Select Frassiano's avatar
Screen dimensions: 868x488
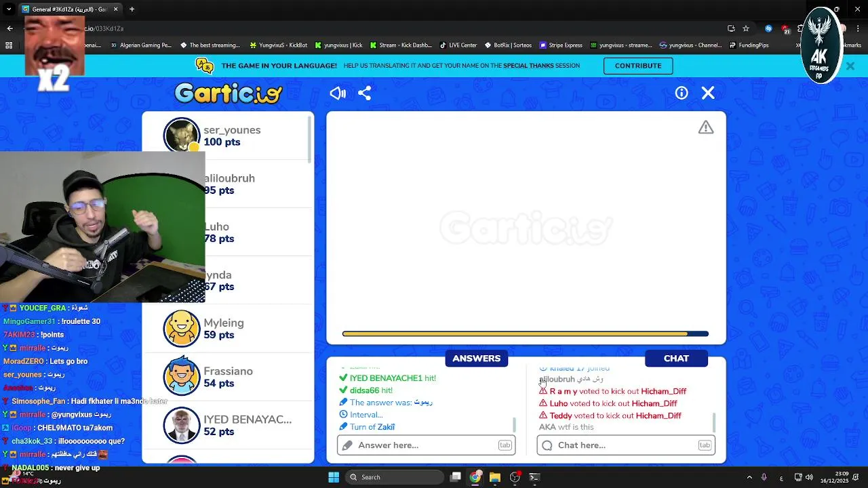pos(182,377)
